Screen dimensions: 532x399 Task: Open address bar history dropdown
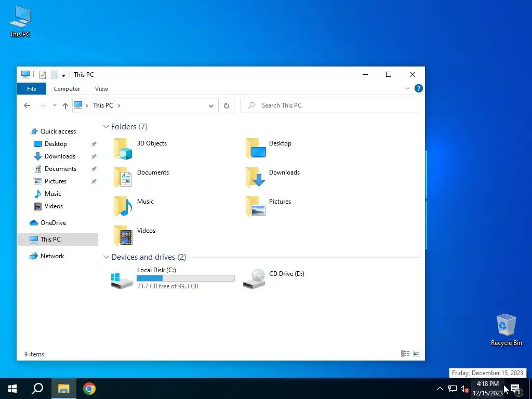(211, 106)
